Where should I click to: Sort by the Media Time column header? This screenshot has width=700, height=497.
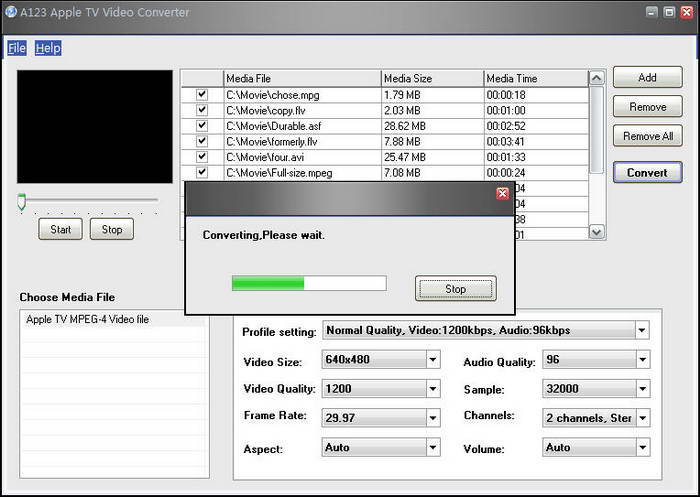pyautogui.click(x=536, y=78)
